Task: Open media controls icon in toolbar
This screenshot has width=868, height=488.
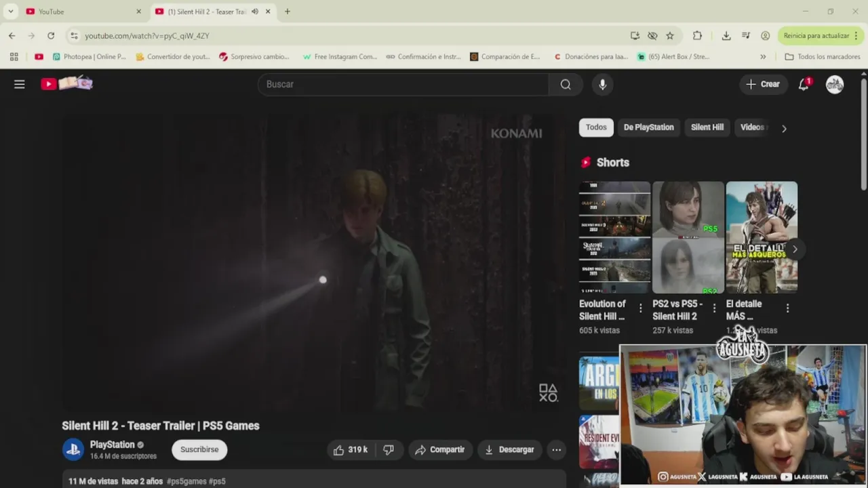Action: [746, 35]
